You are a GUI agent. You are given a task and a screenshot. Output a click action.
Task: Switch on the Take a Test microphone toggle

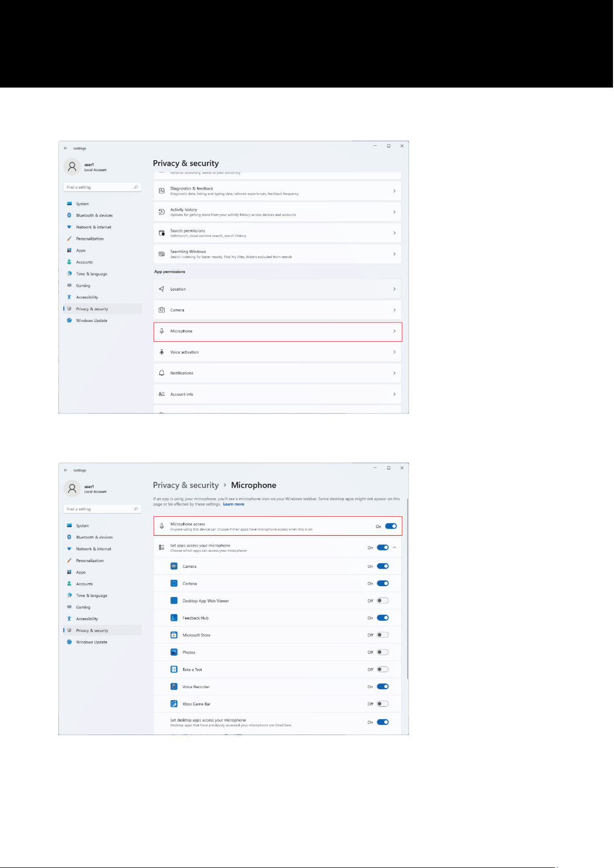[383, 670]
